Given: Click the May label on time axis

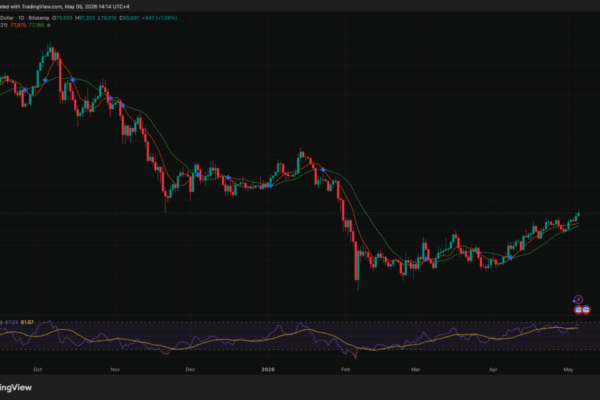Looking at the screenshot, I should coord(568,369).
